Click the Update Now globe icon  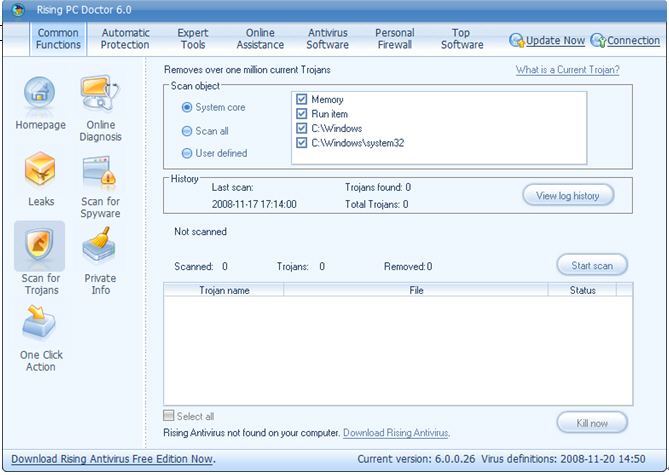pos(517,41)
